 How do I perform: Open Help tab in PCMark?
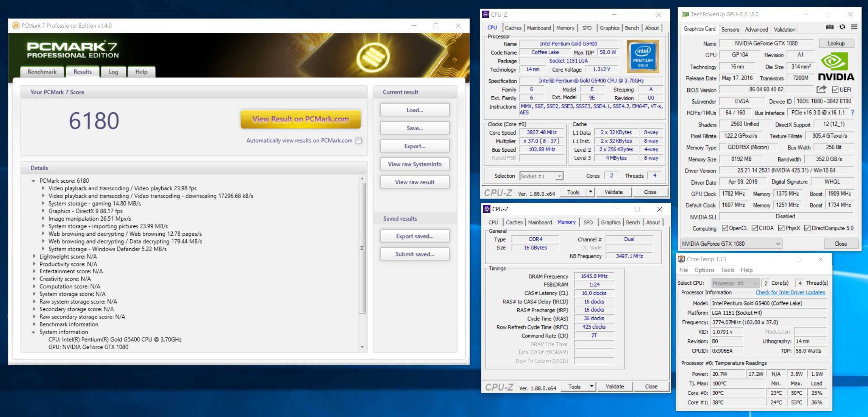(x=141, y=72)
